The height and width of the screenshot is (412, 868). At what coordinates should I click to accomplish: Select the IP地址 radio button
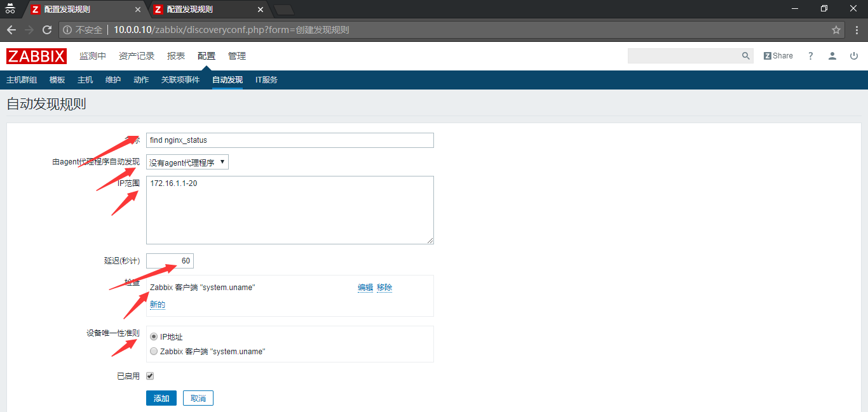click(x=154, y=336)
